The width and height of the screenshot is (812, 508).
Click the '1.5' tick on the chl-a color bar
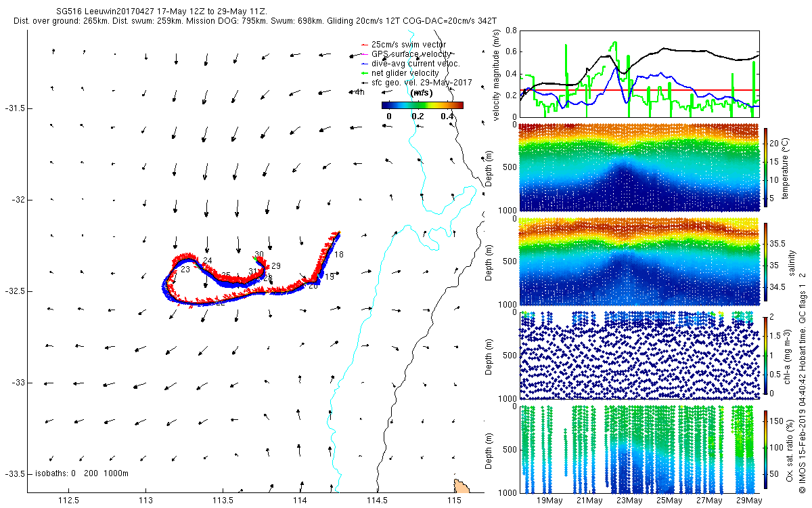(776, 336)
